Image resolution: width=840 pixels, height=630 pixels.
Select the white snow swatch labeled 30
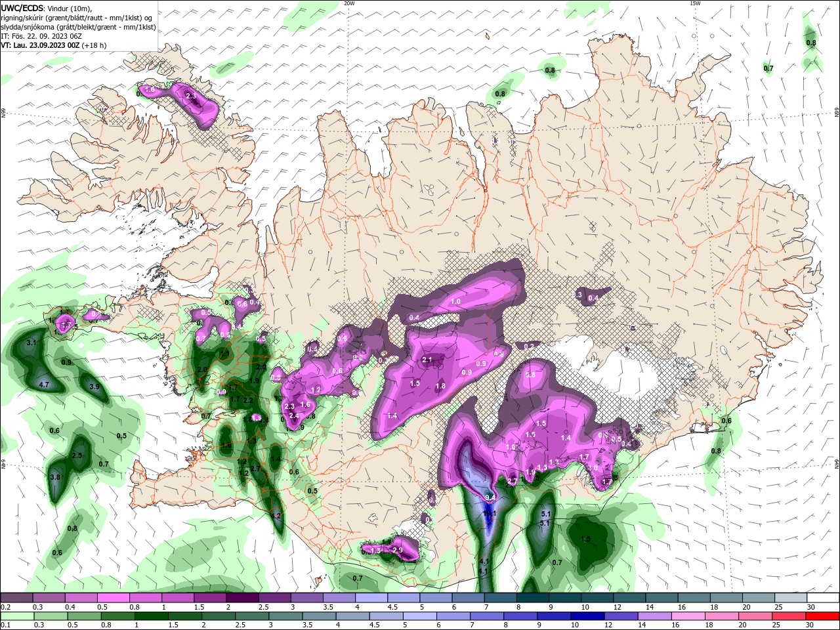pos(823,598)
